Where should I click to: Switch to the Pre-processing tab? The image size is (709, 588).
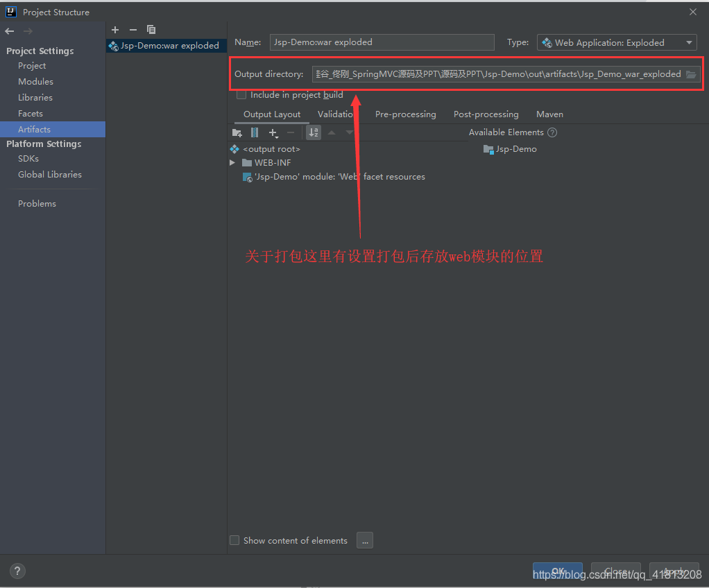point(406,114)
